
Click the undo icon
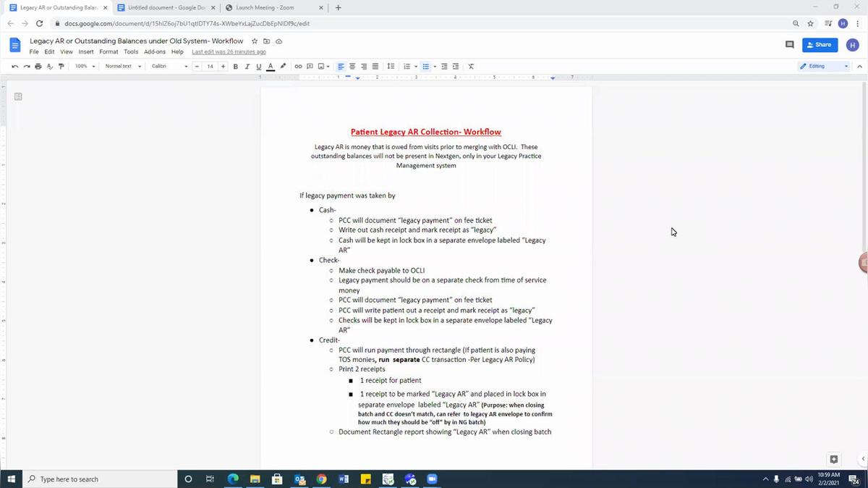pyautogui.click(x=14, y=66)
